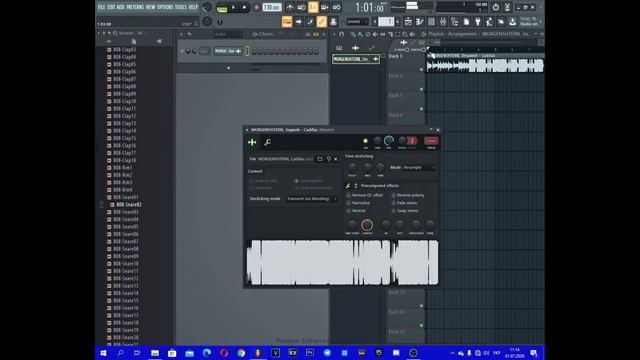This screenshot has width=640, height=360.
Task: Open the TOOLS menu
Action: (x=181, y=7)
